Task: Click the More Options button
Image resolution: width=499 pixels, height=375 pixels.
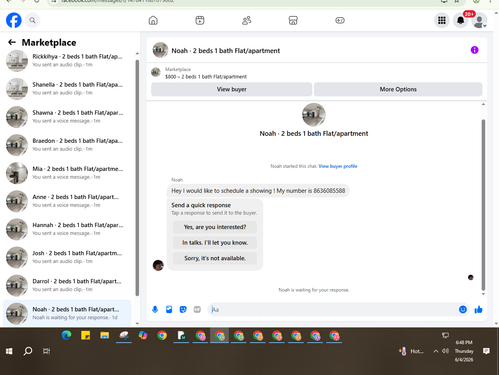Action: (x=398, y=89)
